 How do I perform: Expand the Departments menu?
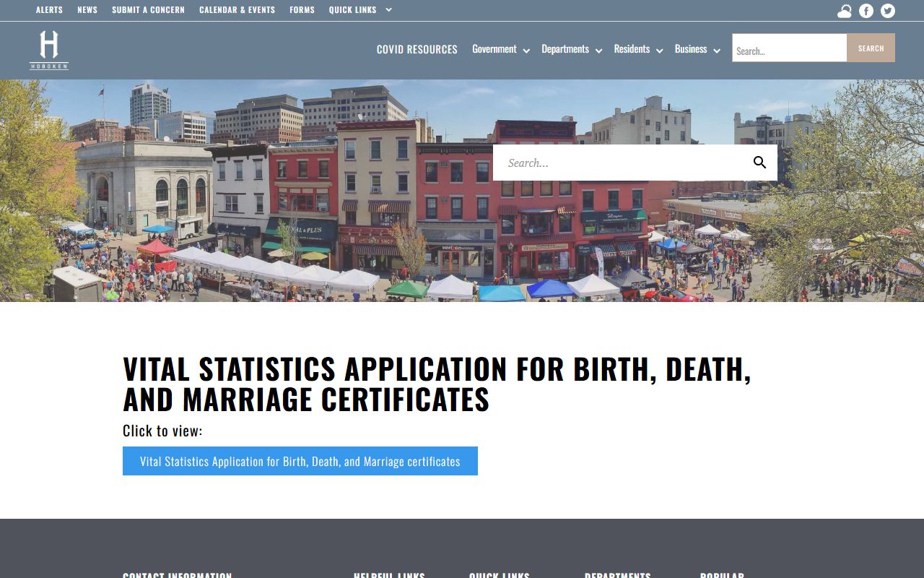click(x=572, y=49)
